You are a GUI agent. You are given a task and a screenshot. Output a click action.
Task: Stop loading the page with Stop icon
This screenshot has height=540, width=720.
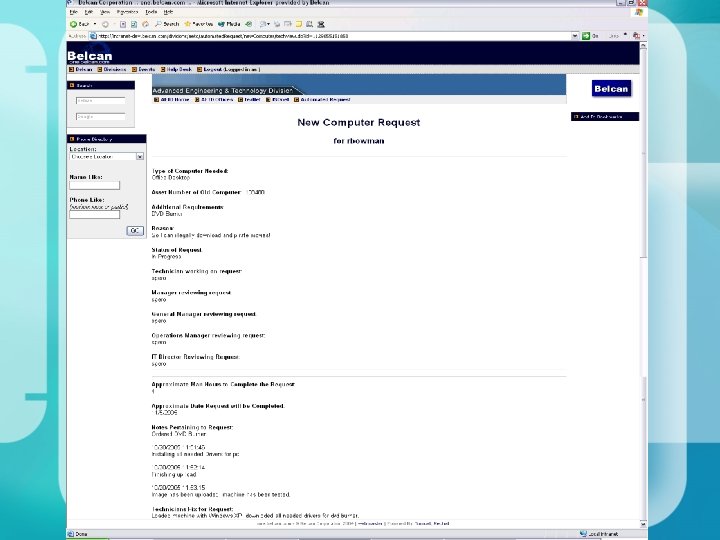123,24
